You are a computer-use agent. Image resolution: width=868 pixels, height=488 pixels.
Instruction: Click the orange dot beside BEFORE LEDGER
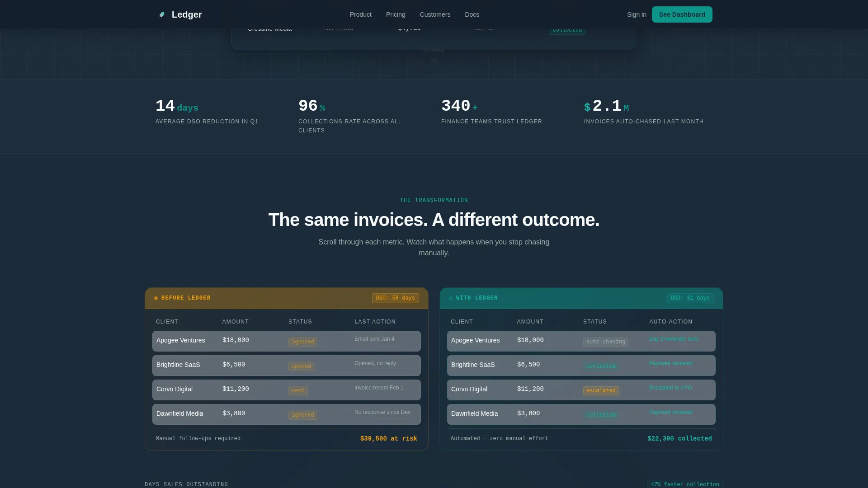pos(156,298)
